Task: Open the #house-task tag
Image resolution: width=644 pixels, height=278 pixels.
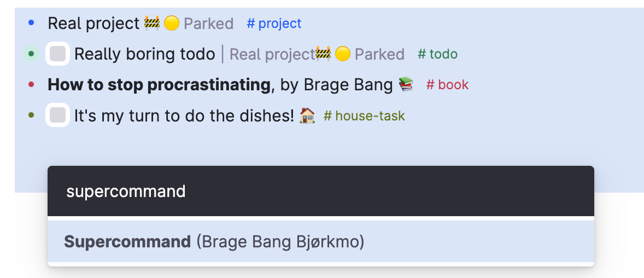Action: pos(364,116)
